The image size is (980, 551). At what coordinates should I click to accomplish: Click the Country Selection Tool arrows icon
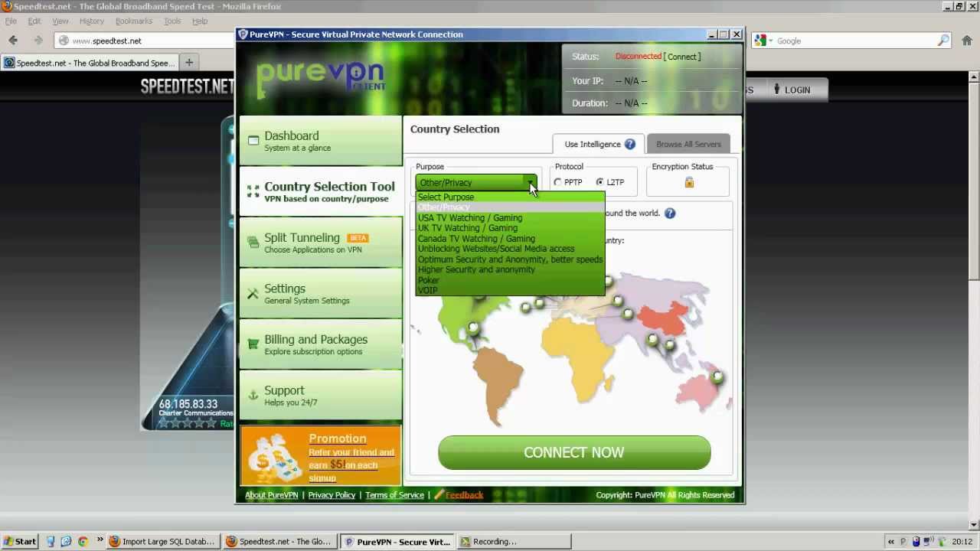253,191
